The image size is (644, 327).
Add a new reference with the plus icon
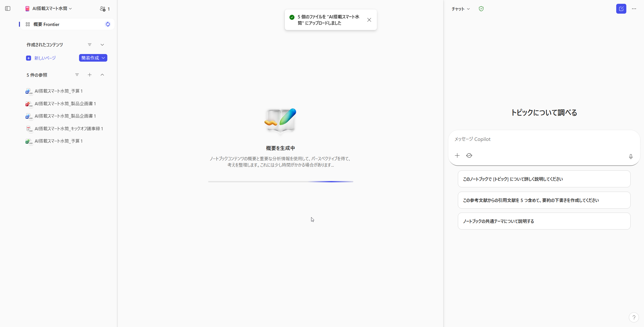(90, 75)
